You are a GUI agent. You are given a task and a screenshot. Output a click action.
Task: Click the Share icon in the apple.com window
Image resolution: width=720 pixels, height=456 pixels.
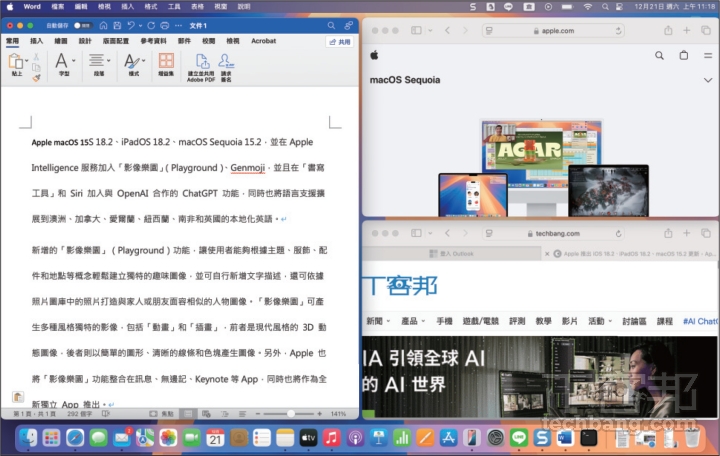[668, 30]
